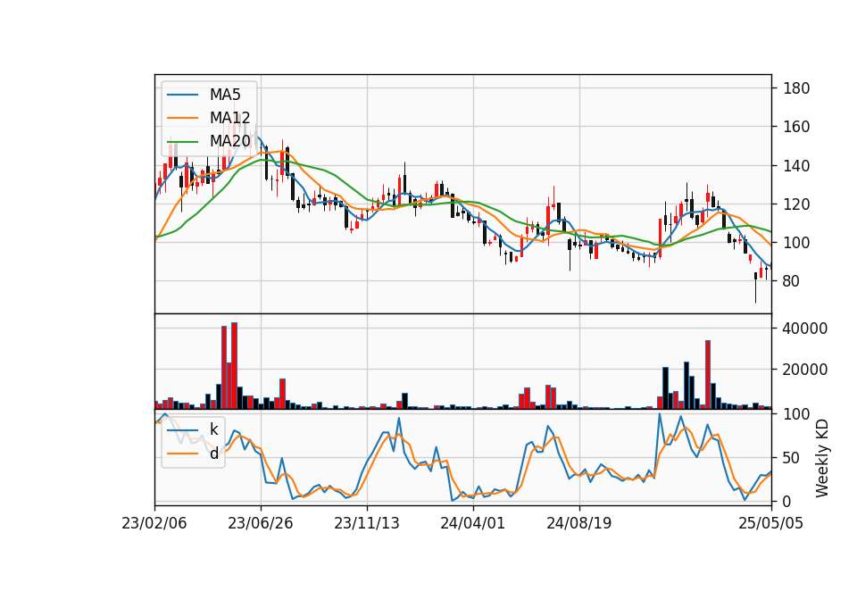Click the lowest candlestick wick near 70
857x616 pixels.
point(756,288)
